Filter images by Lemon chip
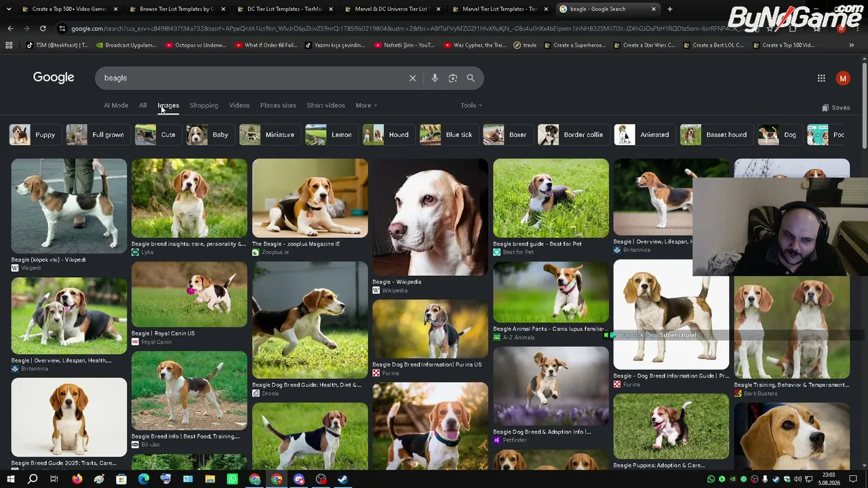 click(330, 135)
